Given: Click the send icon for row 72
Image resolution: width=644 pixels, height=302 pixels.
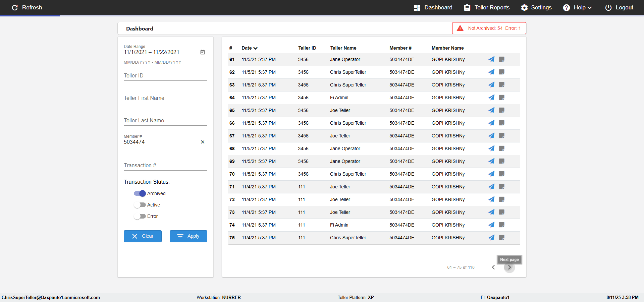Looking at the screenshot, I should [491, 199].
